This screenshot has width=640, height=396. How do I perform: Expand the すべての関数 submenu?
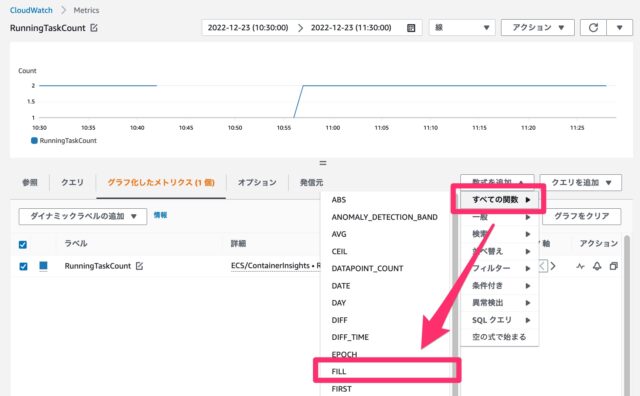(500, 200)
